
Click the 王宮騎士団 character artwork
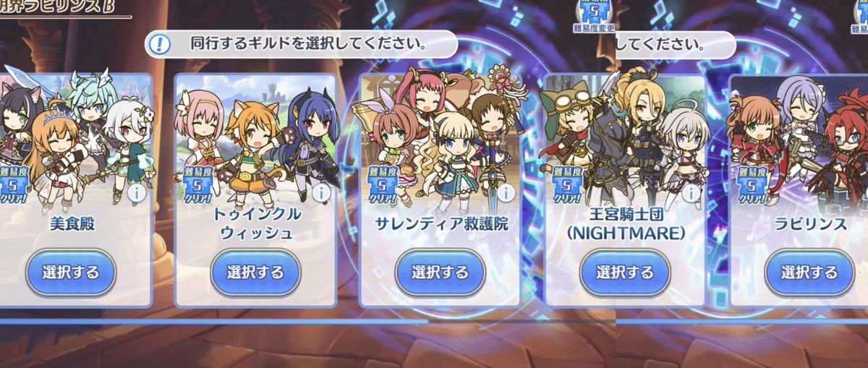[625, 137]
